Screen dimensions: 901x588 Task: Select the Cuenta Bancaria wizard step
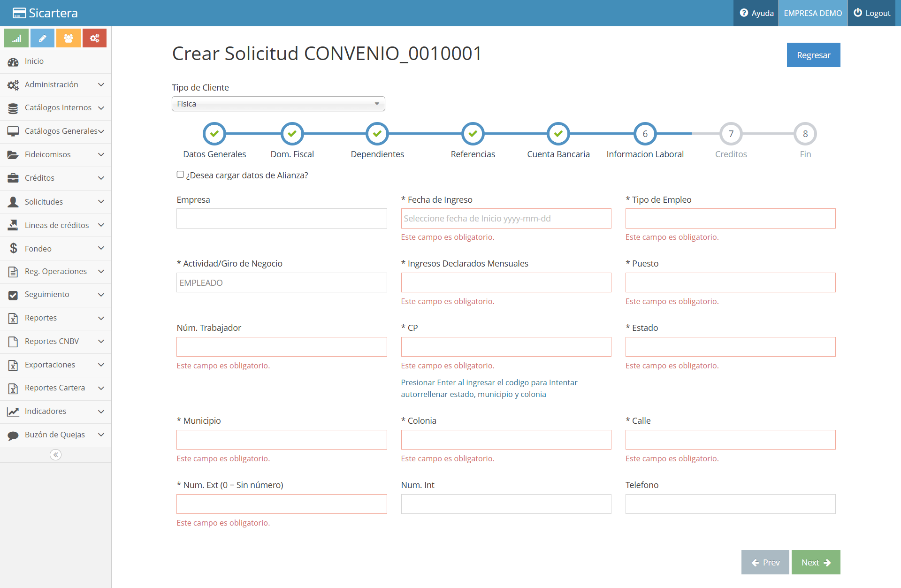tap(558, 134)
